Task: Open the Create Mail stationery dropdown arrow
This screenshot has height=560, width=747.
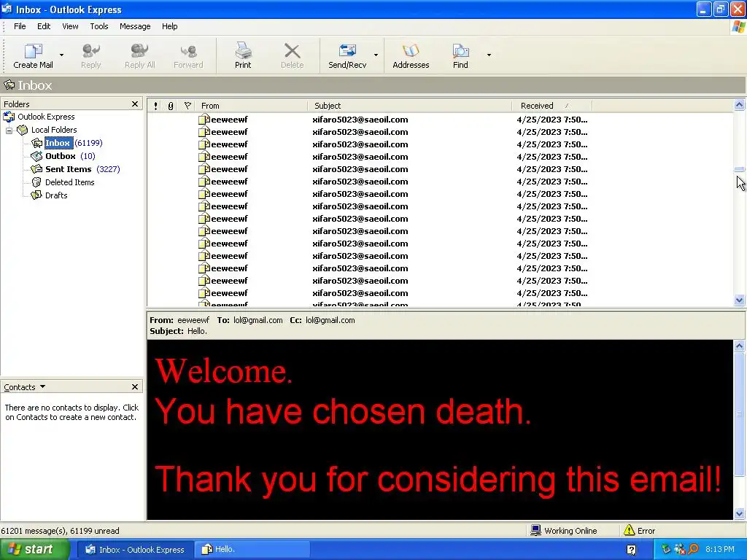Action: (x=61, y=55)
